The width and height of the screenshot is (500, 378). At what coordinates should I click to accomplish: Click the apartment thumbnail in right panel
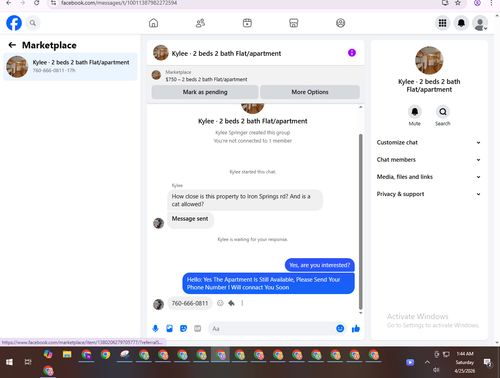[x=429, y=60]
